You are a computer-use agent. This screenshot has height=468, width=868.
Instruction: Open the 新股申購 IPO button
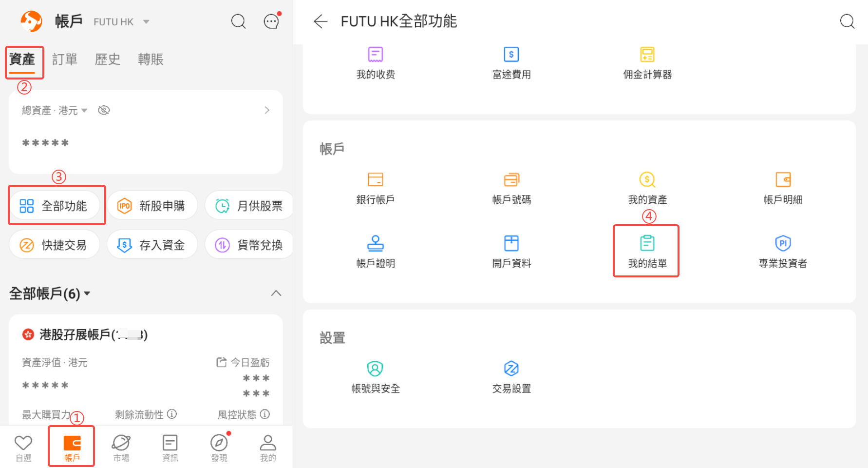coord(152,206)
